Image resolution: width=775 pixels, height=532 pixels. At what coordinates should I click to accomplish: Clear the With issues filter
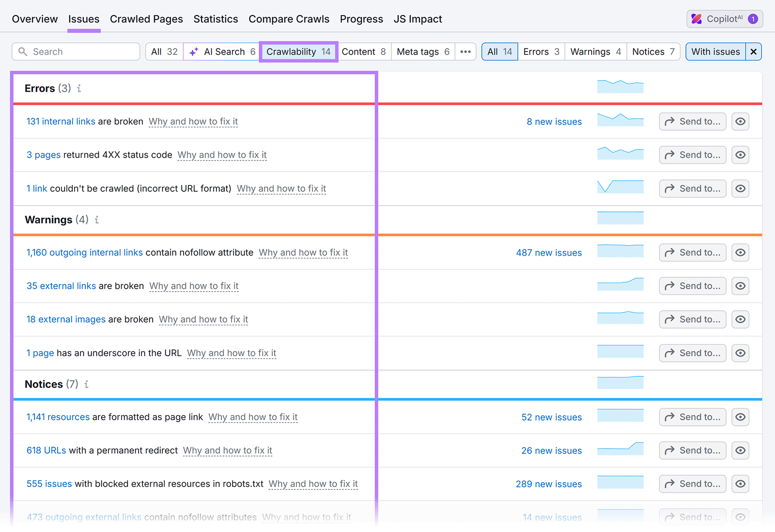tap(754, 51)
